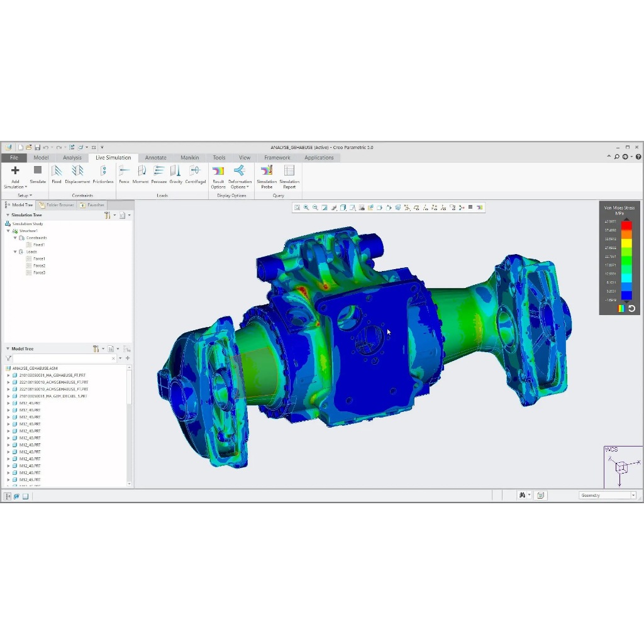The image size is (644, 644).
Task: Collapse the Constraints node
Action: click(15, 238)
